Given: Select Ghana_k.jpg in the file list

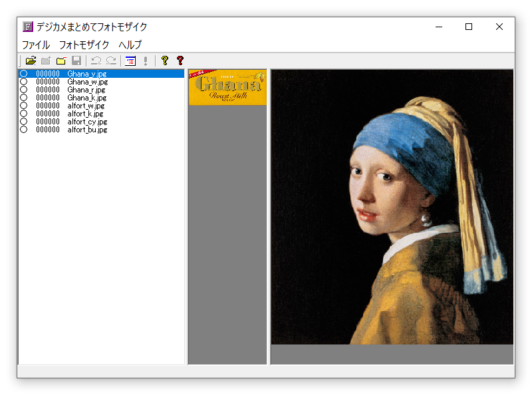Looking at the screenshot, I should click(101, 98).
